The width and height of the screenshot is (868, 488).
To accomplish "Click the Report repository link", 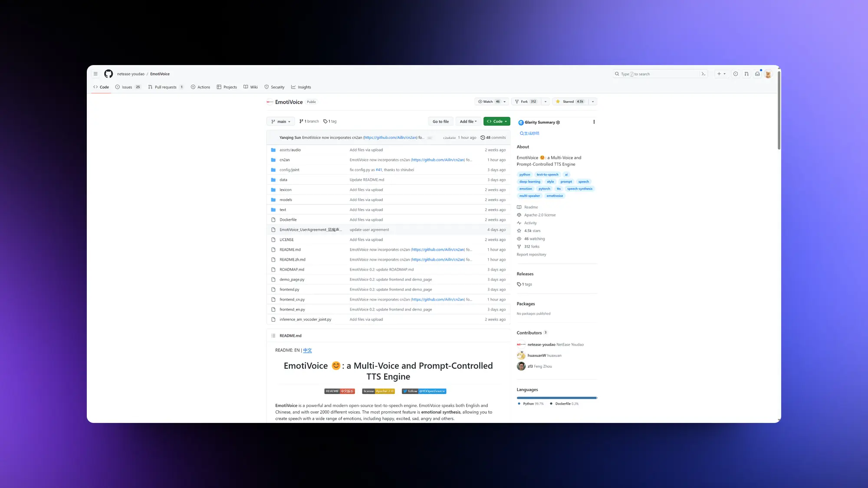I will (531, 255).
